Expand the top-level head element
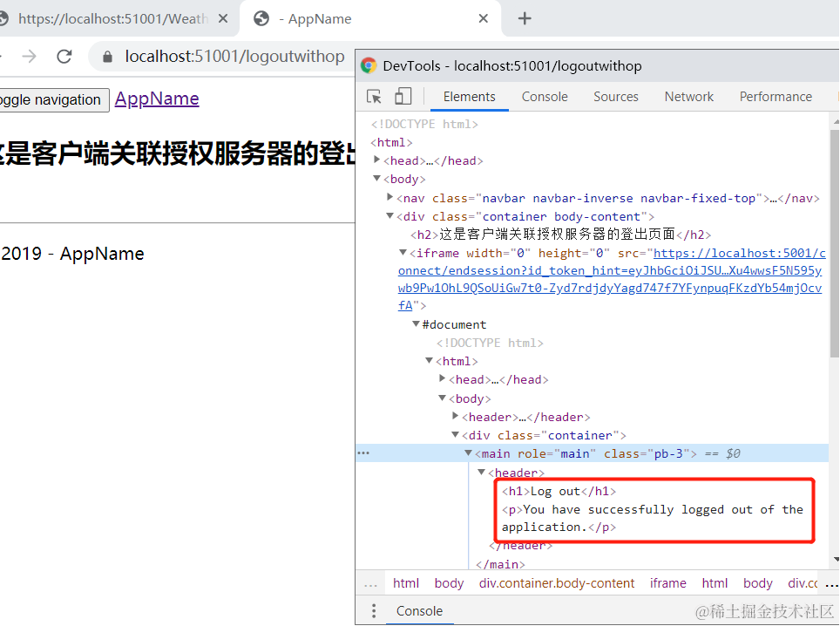The width and height of the screenshot is (840, 626). coord(377,160)
